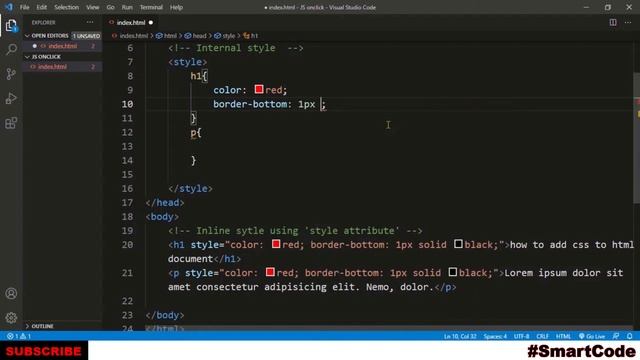The width and height of the screenshot is (640, 360).
Task: Click the style breadcrumb item
Action: (224, 36)
